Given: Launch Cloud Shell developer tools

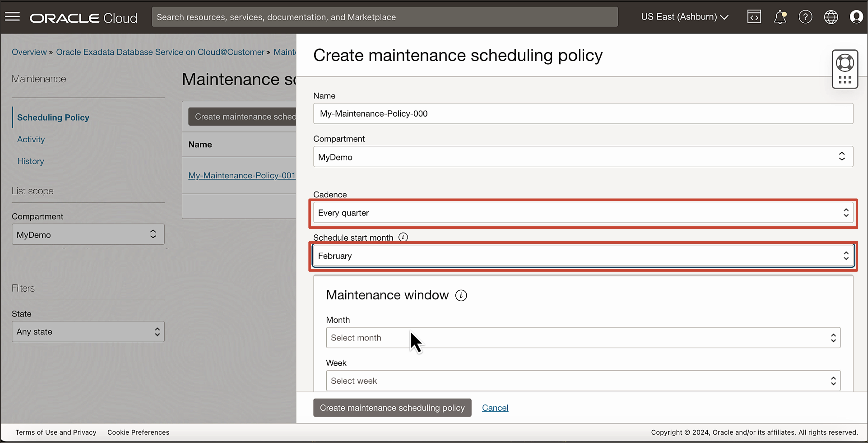Looking at the screenshot, I should pos(754,16).
